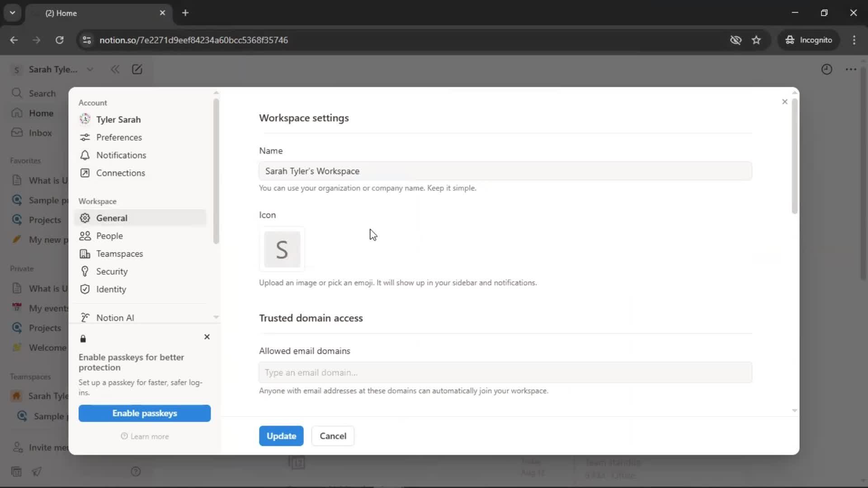
Task: Open the Learn more link
Action: point(145,436)
